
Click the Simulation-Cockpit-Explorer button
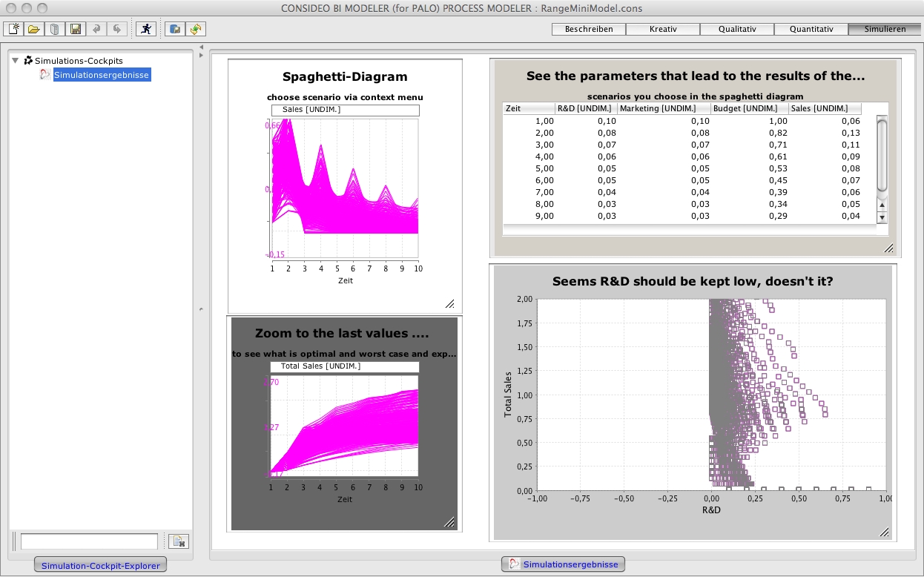tap(100, 566)
